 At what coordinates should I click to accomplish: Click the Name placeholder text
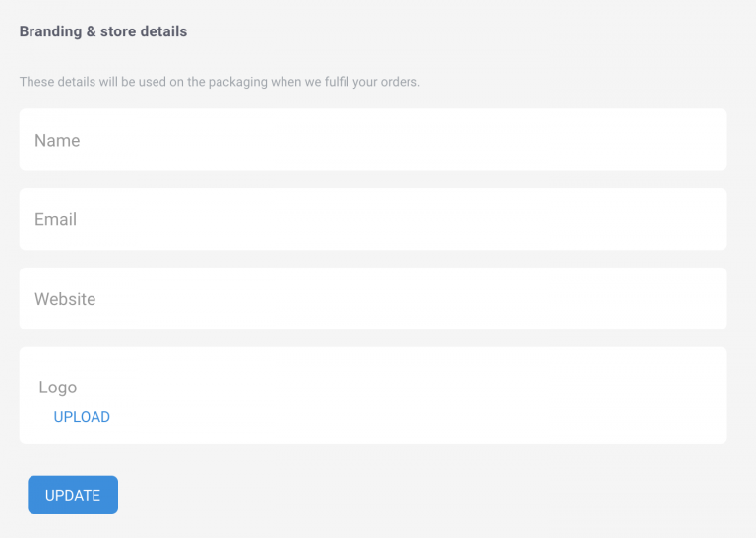click(x=57, y=141)
